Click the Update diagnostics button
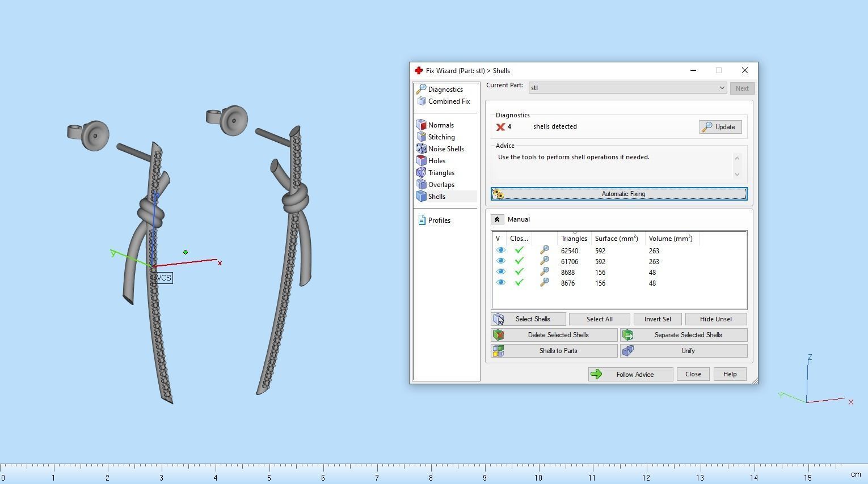The image size is (868, 484). click(x=720, y=127)
